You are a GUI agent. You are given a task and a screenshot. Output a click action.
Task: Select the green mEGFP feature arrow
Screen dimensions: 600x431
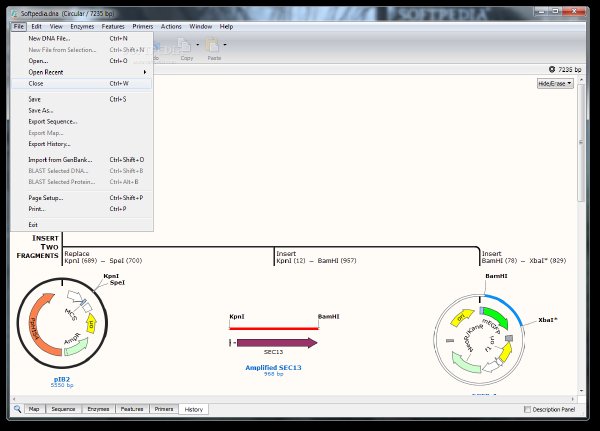point(496,317)
